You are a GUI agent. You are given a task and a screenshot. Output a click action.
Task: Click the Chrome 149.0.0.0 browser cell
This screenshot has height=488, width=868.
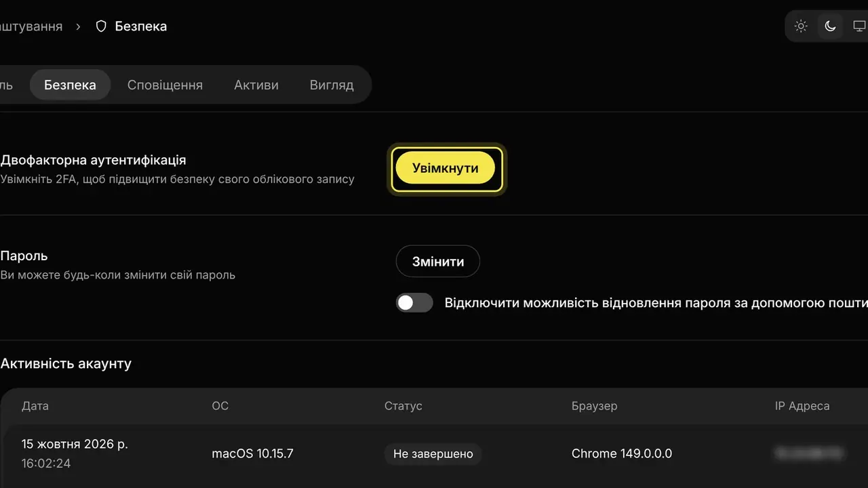tap(622, 453)
